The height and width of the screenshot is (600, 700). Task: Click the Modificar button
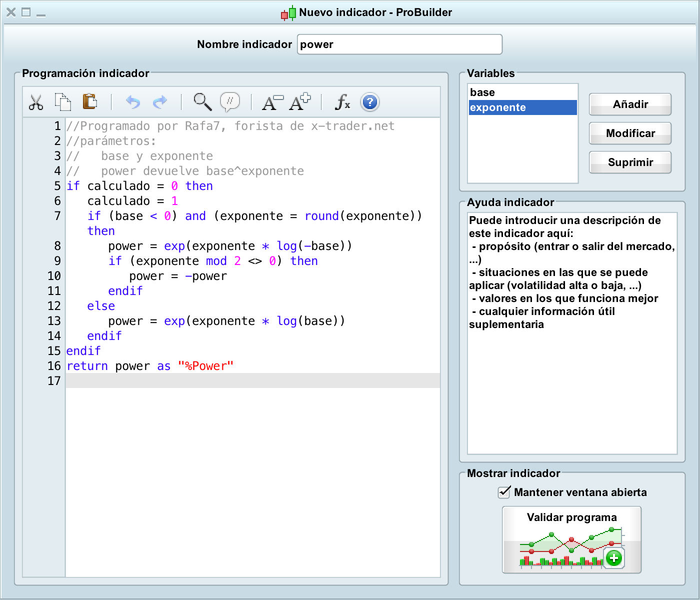coord(630,133)
